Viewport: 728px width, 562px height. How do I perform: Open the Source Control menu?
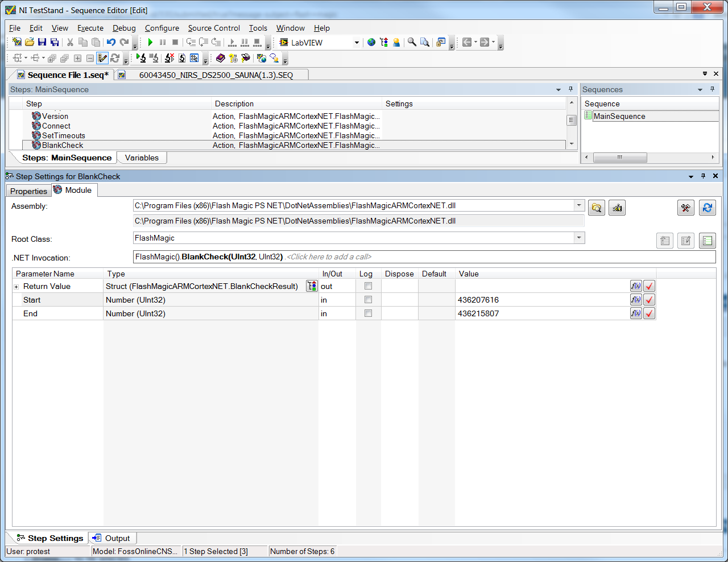click(214, 28)
